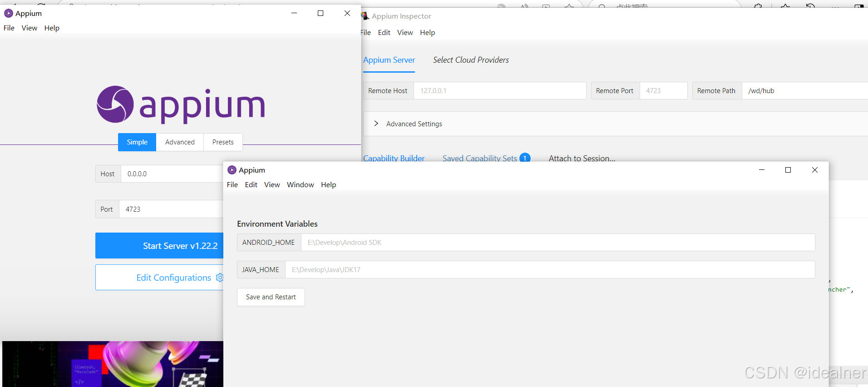The height and width of the screenshot is (387, 868).
Task: Maximize the Environment Variables window
Action: [788, 170]
